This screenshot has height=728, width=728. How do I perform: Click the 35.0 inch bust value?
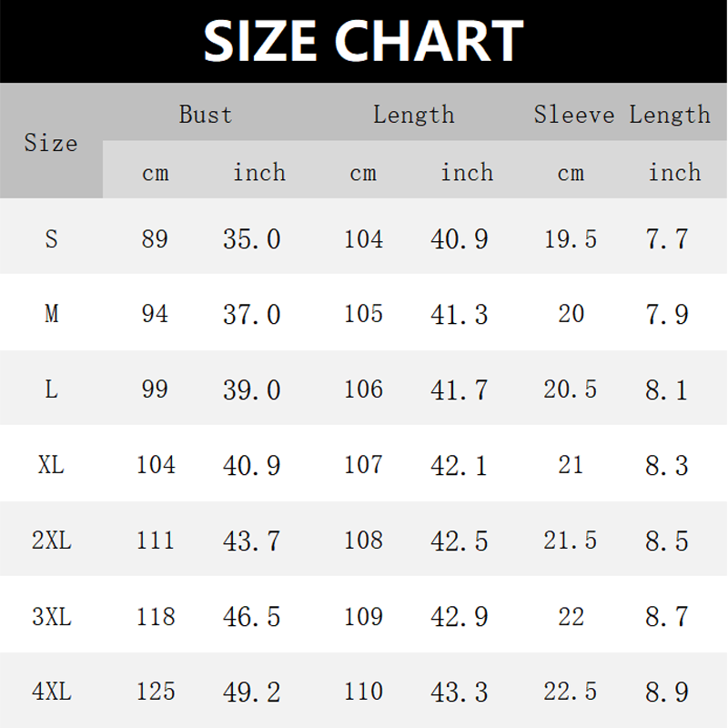click(252, 239)
